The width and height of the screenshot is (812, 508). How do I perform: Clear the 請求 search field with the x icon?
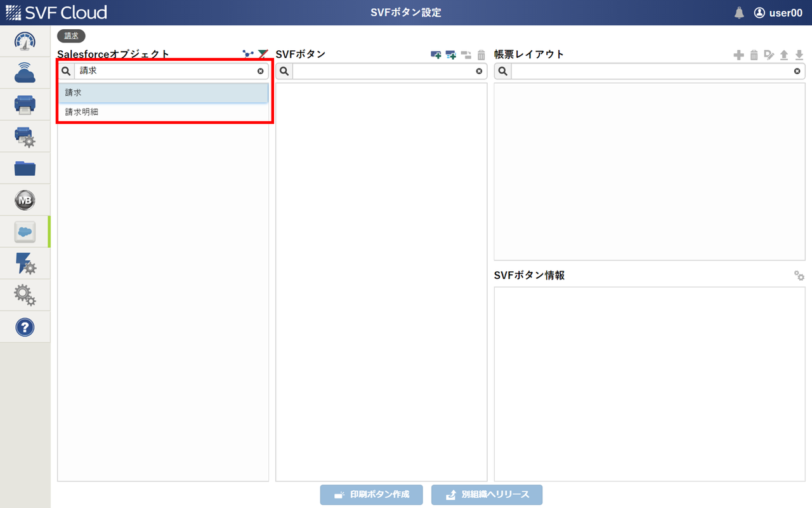[260, 70]
